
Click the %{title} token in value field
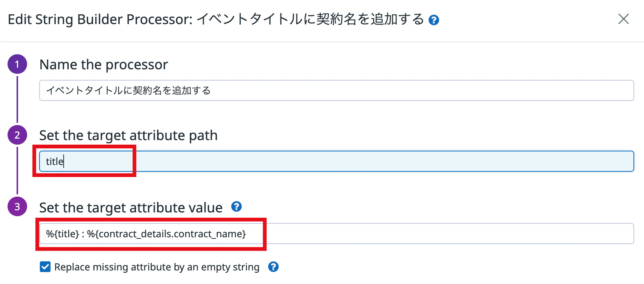coord(63,234)
